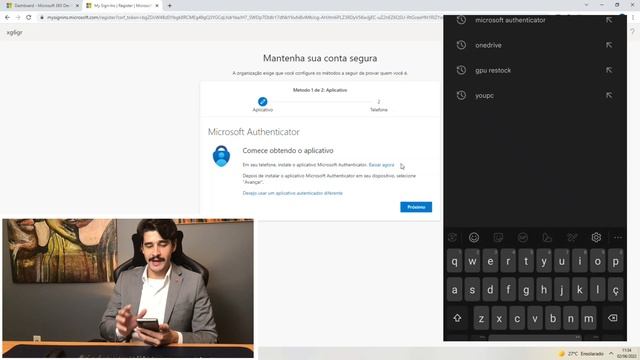Go back with the browser back arrow
This screenshot has height=360, width=640.
[x=7, y=18]
